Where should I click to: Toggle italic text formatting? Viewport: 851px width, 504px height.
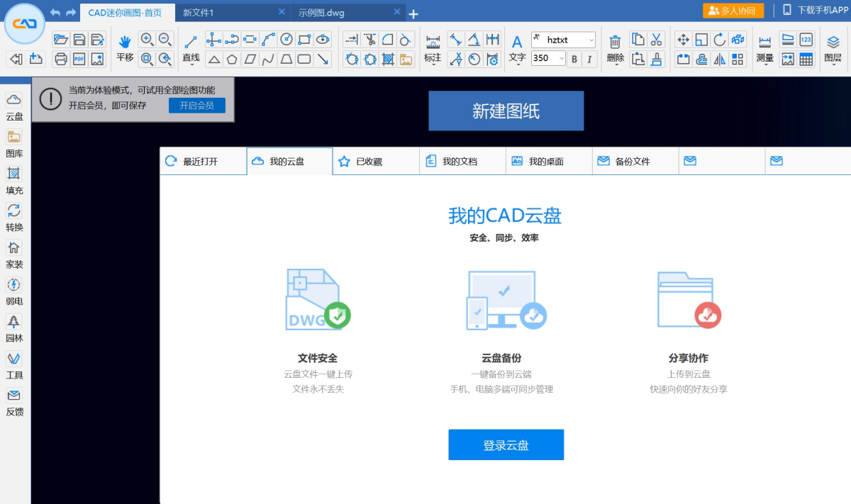[x=589, y=59]
